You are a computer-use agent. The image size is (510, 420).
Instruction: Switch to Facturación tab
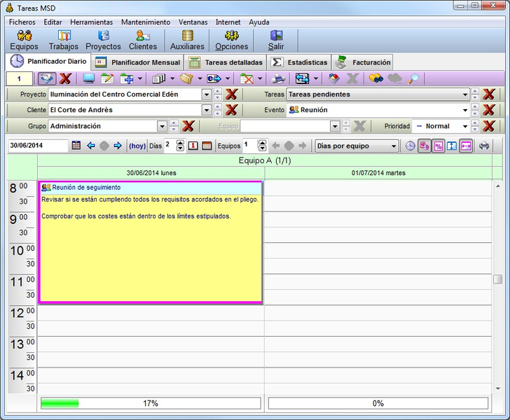pyautogui.click(x=363, y=62)
